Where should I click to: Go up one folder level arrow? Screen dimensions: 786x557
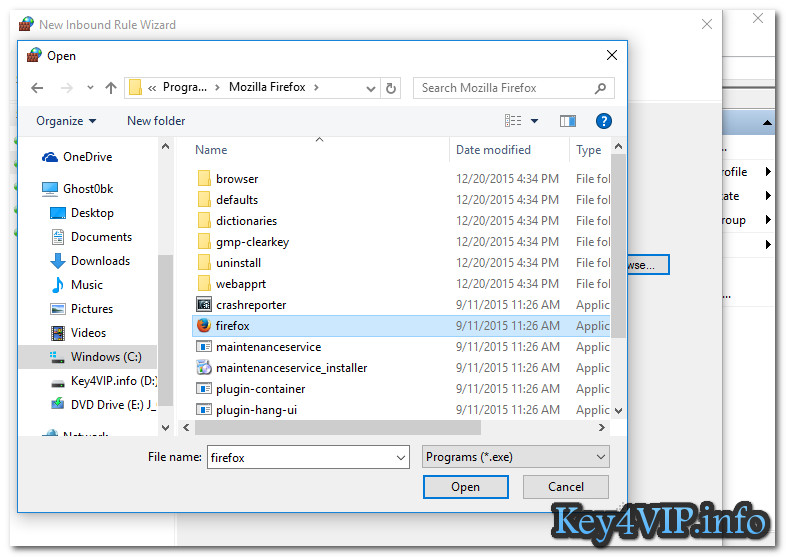point(111,88)
